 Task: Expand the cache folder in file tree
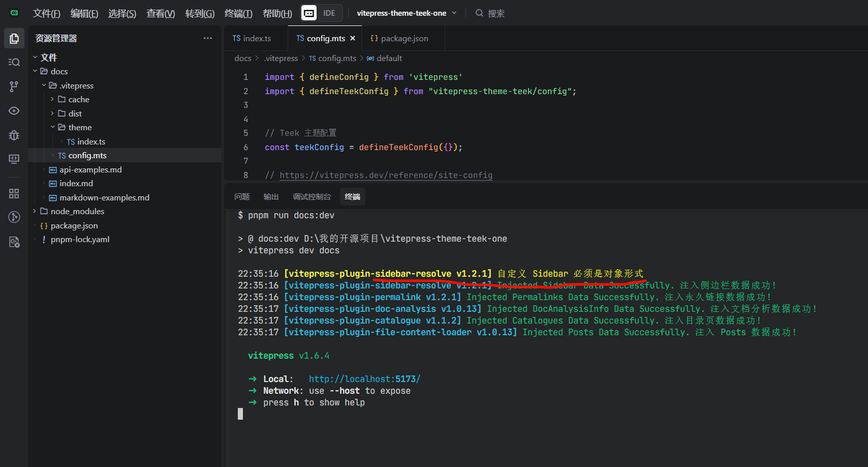pyautogui.click(x=78, y=99)
